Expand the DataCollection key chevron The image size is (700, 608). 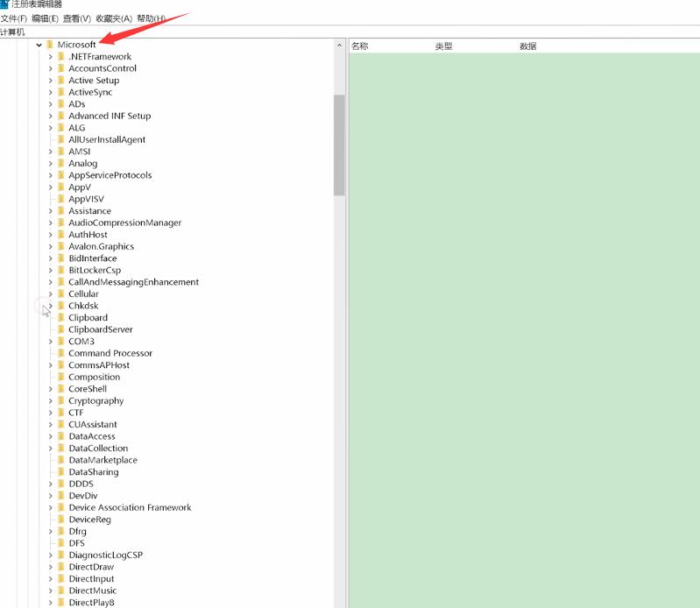pos(51,449)
